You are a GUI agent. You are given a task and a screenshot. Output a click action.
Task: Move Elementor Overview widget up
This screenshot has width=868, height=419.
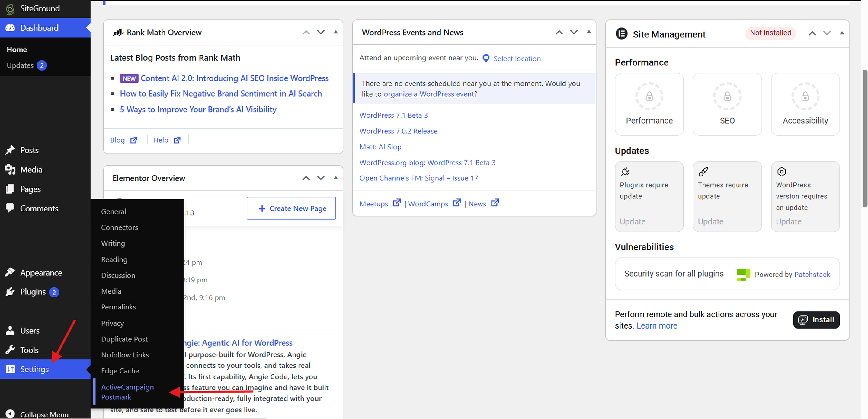click(x=306, y=178)
